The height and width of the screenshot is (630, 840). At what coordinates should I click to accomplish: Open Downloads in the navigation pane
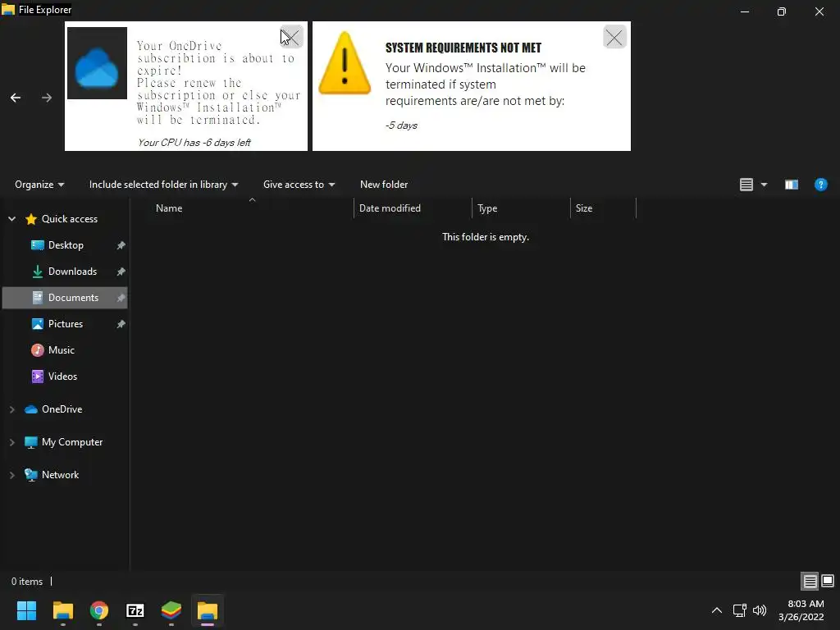72,271
